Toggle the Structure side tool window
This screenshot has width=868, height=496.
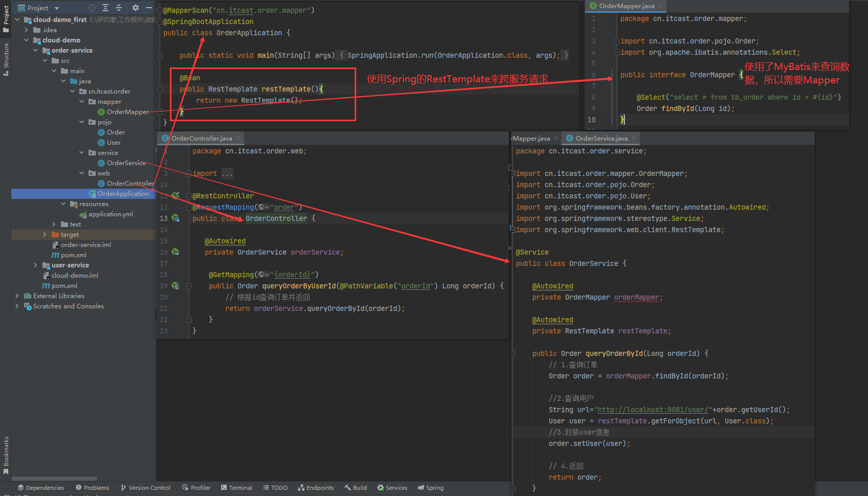tap(6, 59)
